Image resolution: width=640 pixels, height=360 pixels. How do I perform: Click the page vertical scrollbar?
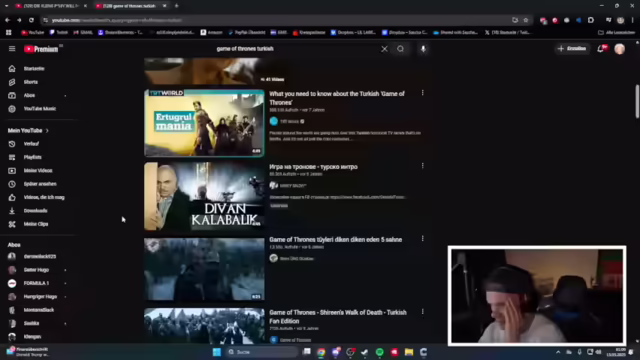[637, 101]
